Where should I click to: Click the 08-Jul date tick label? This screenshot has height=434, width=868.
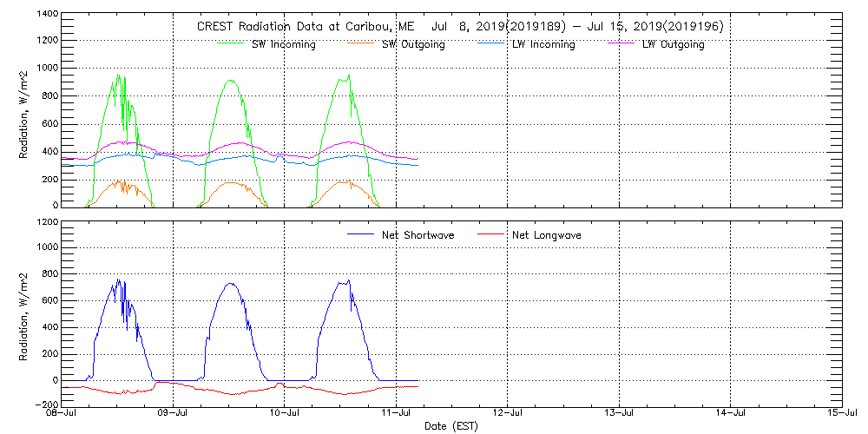[62, 413]
